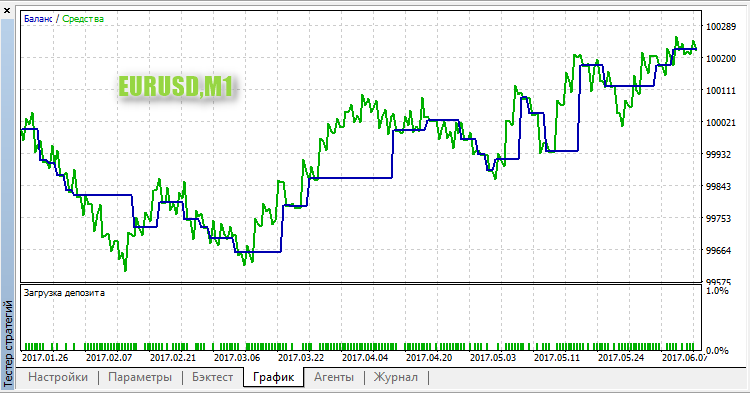Click the 99753 axis value
The width and height of the screenshot is (750, 394).
click(x=718, y=219)
